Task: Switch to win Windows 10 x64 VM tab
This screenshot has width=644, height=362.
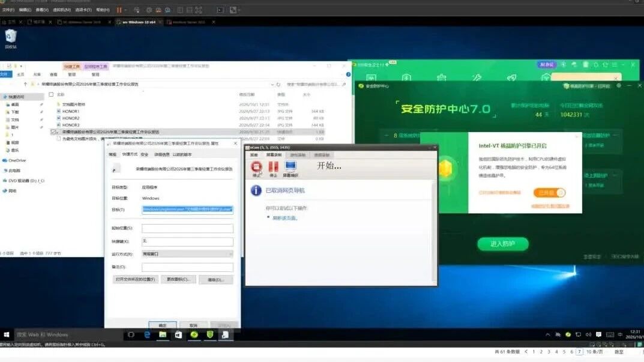Action: 138,22
